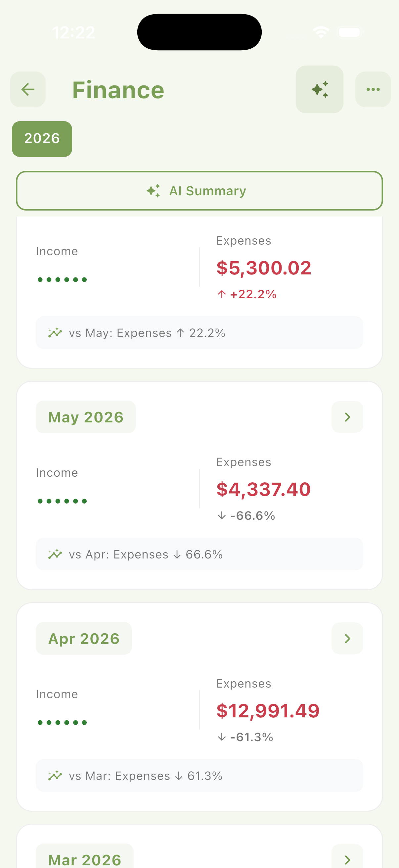This screenshot has height=868, width=399.
Task: Reveal hidden income for May 2026
Action: coord(62,501)
